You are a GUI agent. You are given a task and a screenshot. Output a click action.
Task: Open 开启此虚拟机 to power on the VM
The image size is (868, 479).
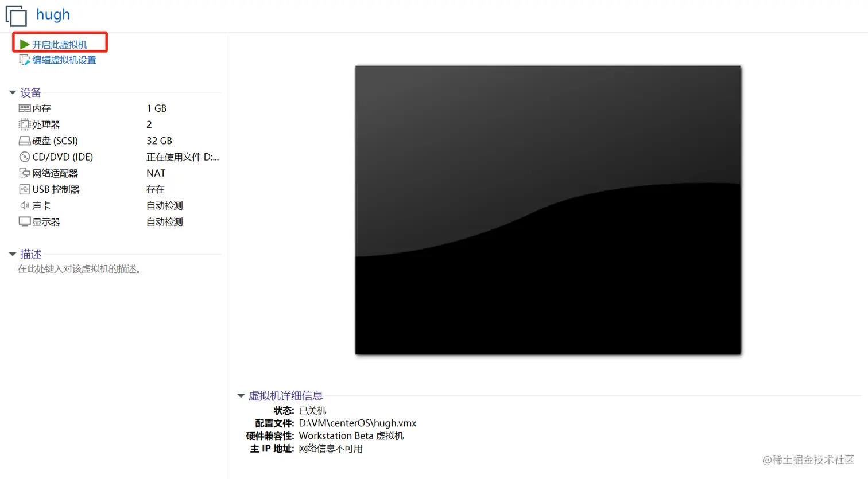pyautogui.click(x=60, y=44)
